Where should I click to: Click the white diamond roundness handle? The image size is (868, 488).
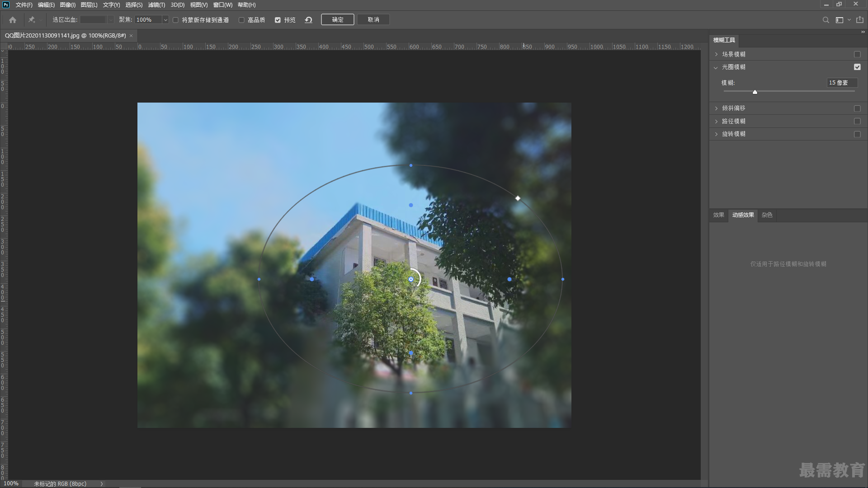[518, 198]
